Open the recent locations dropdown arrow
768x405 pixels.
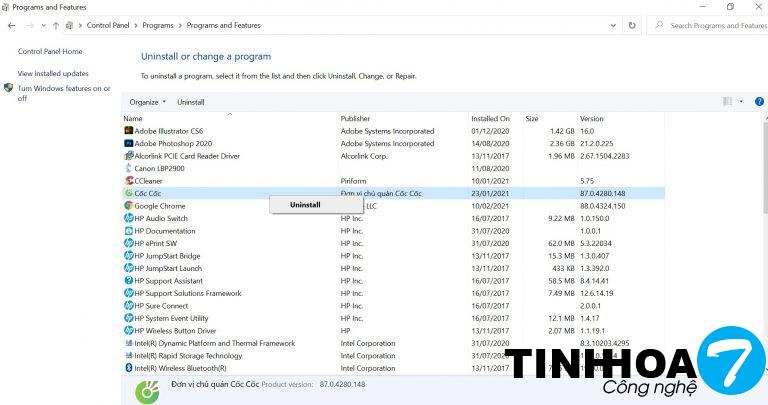click(x=41, y=25)
